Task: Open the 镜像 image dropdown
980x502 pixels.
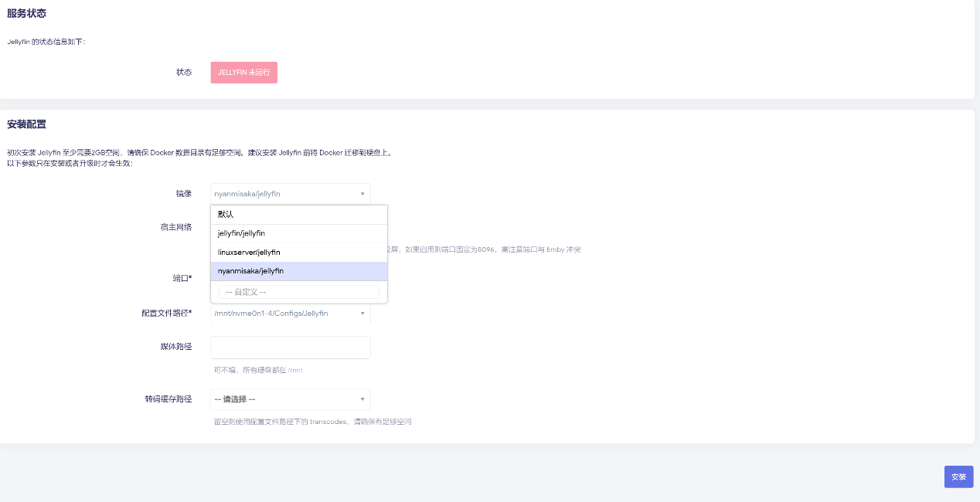Action: coord(291,194)
